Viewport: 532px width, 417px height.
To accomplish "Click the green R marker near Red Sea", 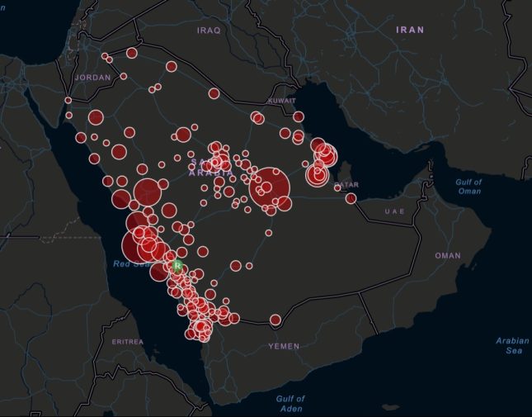I will click(x=177, y=266).
